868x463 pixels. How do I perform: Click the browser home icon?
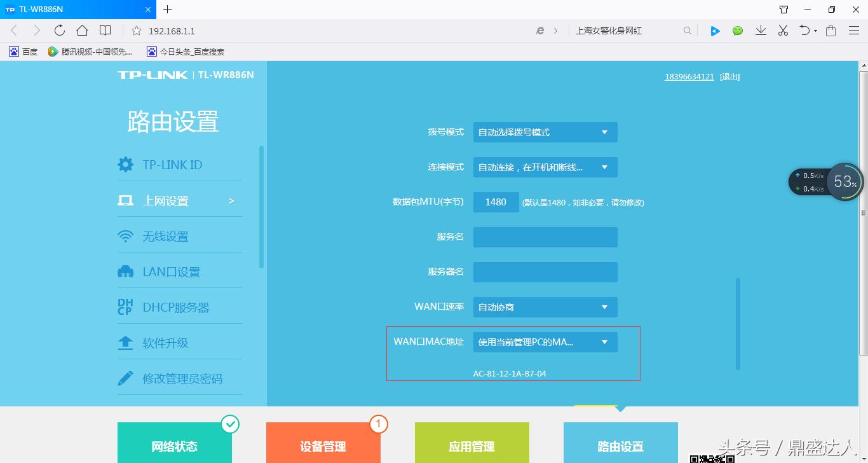pyautogui.click(x=82, y=30)
